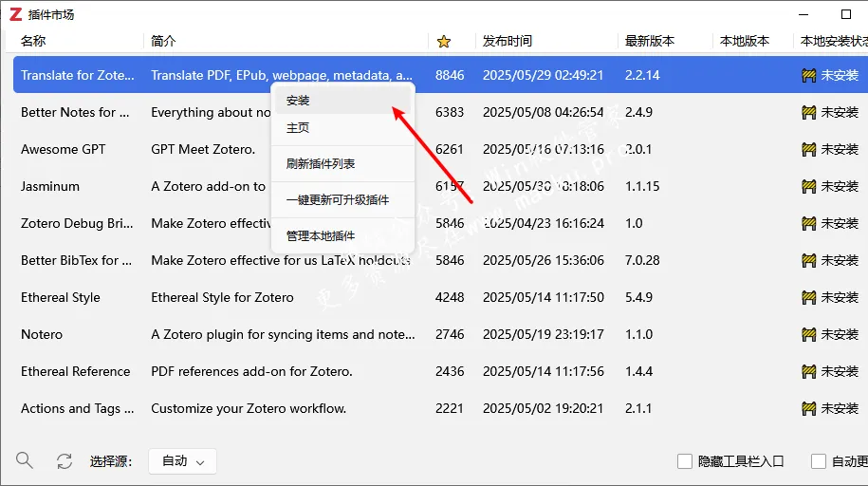
Task: Maximize the 插件市场 window
Action: pyautogui.click(x=846, y=14)
